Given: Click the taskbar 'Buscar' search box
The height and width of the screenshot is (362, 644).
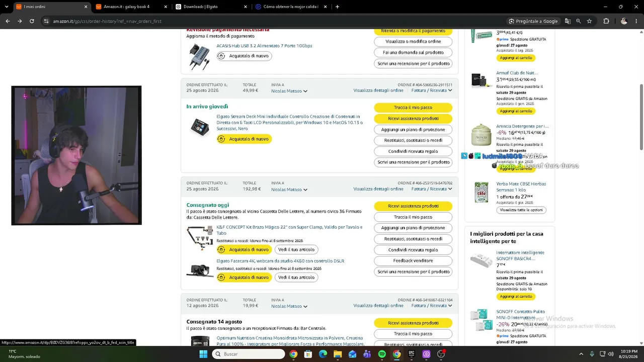Looking at the screenshot, I should (249, 354).
